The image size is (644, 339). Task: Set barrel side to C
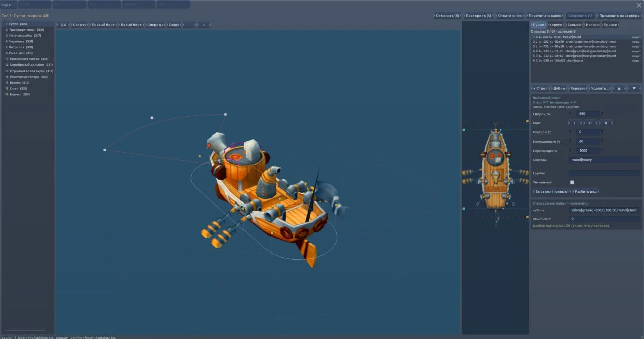click(x=590, y=123)
